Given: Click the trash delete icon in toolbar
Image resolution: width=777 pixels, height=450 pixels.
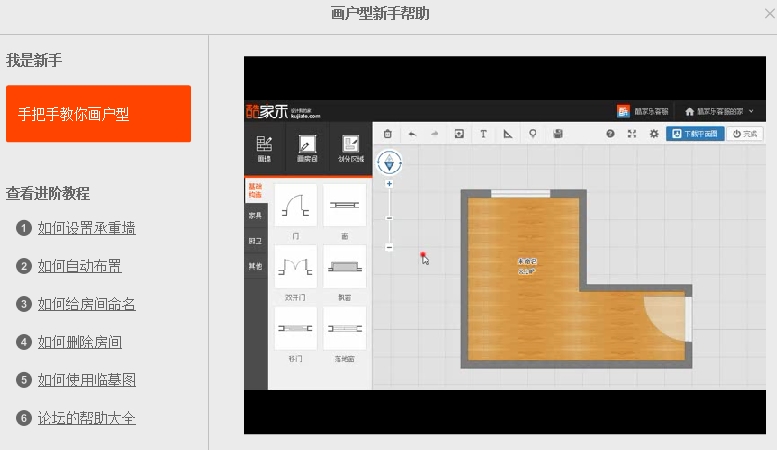Looking at the screenshot, I should click(388, 134).
